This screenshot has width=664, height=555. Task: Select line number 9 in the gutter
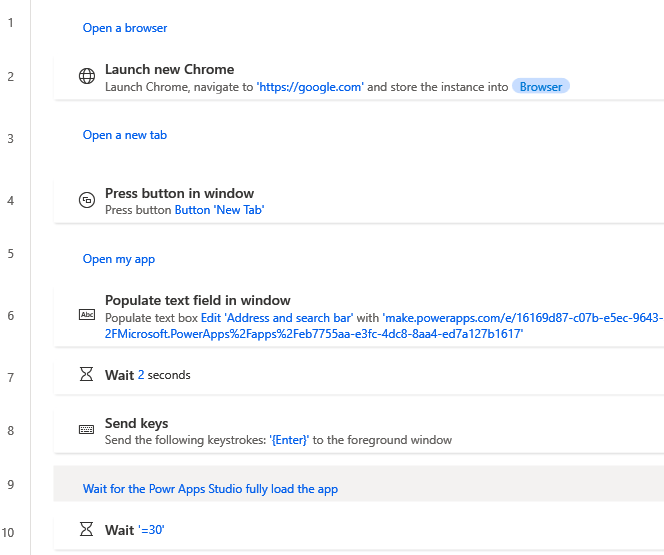[11, 485]
